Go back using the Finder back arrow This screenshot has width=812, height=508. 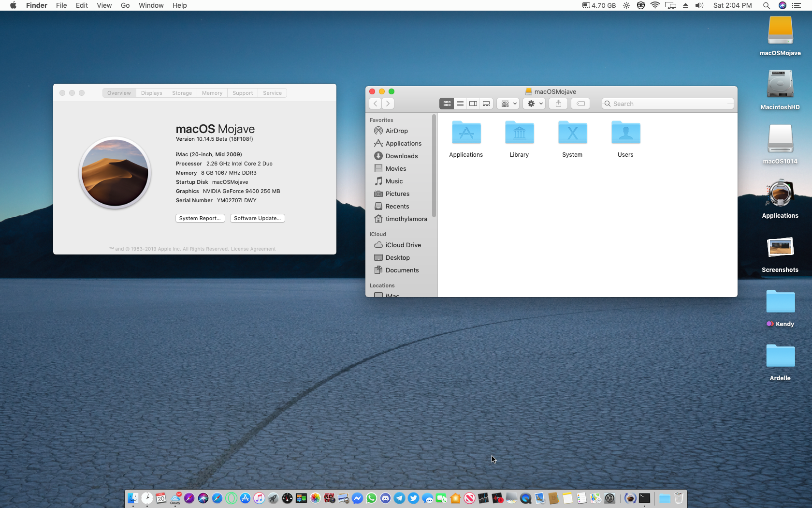376,104
